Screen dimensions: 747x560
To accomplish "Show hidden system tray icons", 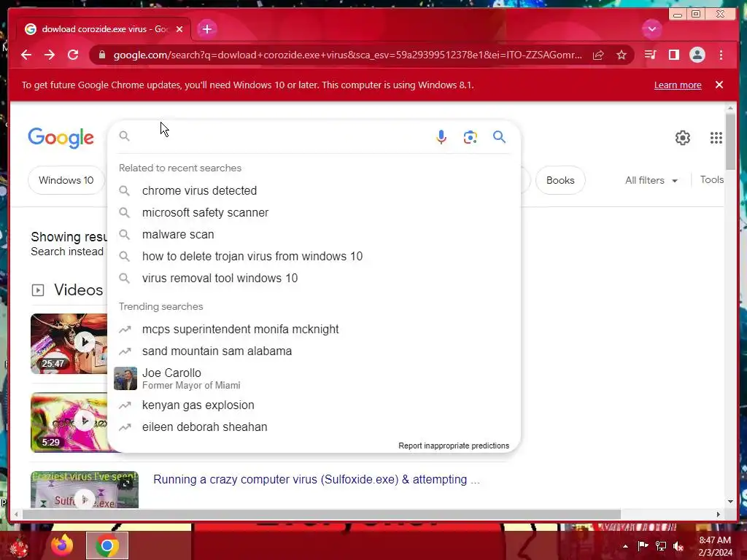I will (x=625, y=546).
